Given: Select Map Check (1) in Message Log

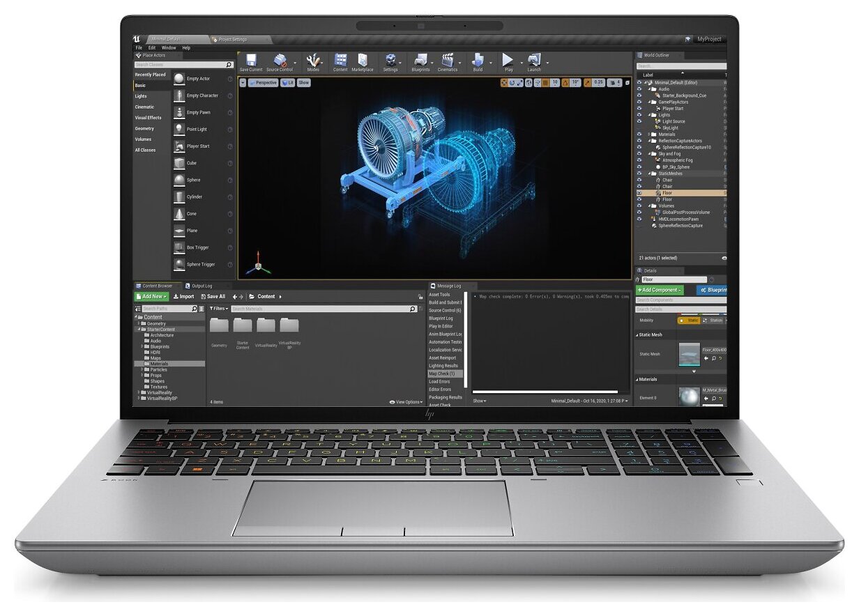Looking at the screenshot, I should click(444, 374).
